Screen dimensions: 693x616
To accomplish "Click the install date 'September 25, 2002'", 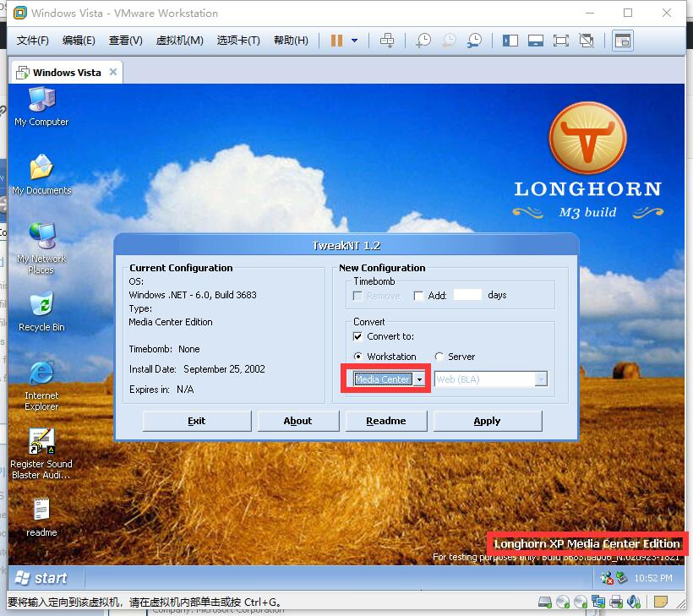I will click(x=224, y=369).
